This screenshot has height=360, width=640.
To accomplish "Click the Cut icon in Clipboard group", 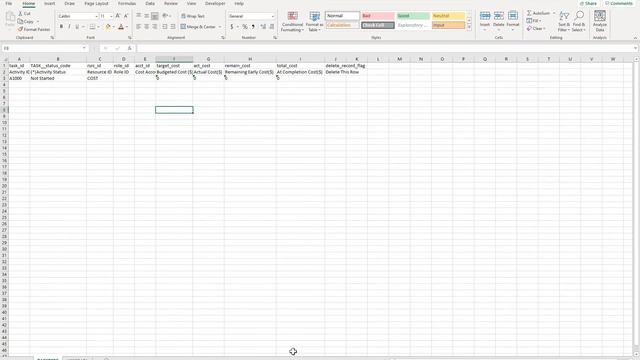I will 21,13.
